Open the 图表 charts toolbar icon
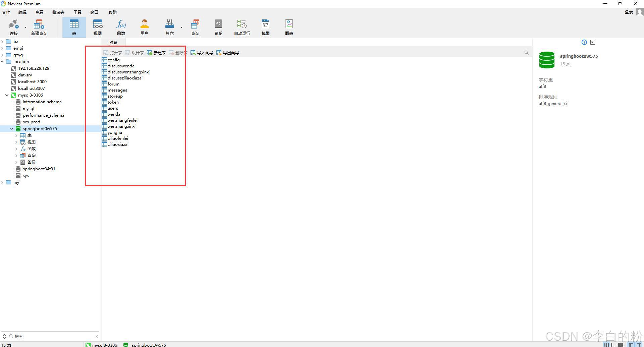 [289, 27]
